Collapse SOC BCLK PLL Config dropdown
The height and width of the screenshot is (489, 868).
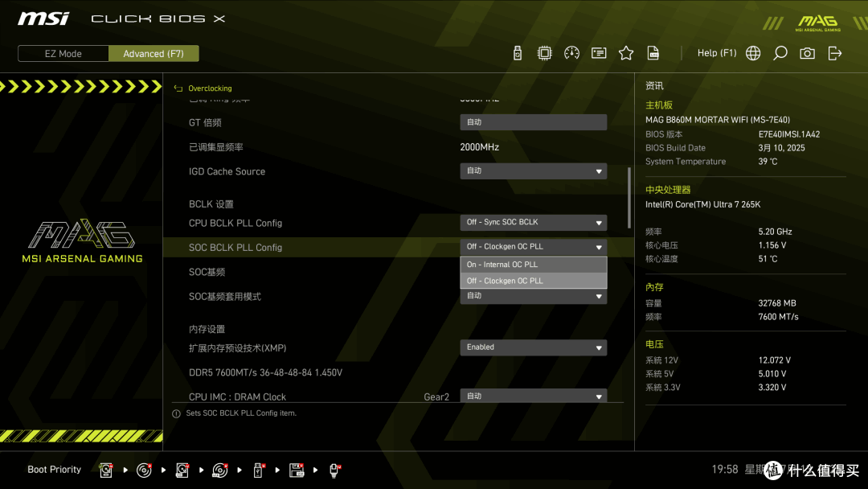point(533,247)
